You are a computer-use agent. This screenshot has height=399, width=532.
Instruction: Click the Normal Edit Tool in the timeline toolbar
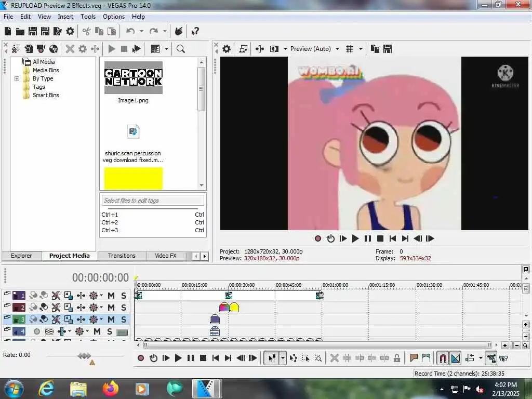tap(272, 358)
